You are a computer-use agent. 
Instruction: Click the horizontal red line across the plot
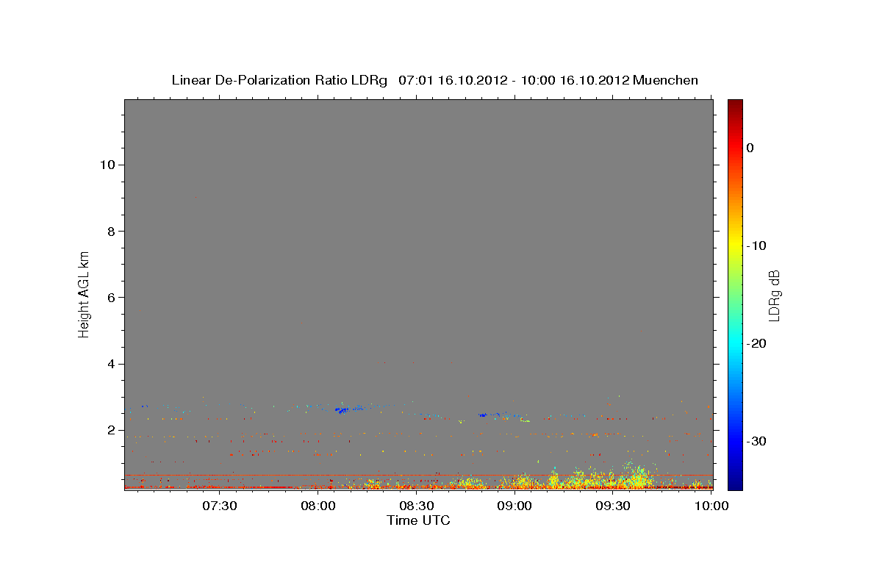tap(418, 476)
